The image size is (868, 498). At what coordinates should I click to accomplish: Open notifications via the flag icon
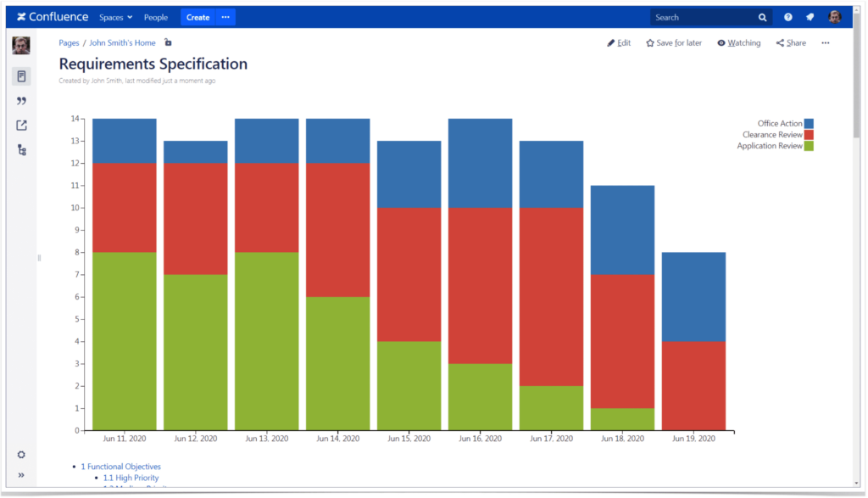810,16
